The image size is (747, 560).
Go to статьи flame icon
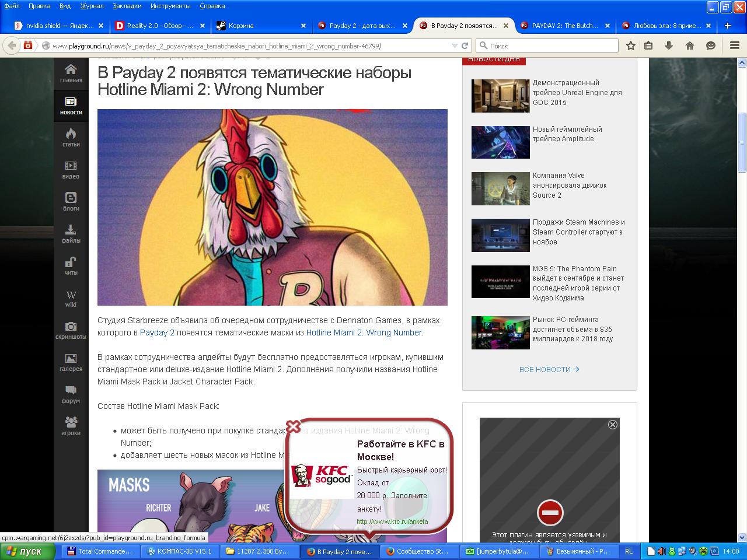pos(71,138)
